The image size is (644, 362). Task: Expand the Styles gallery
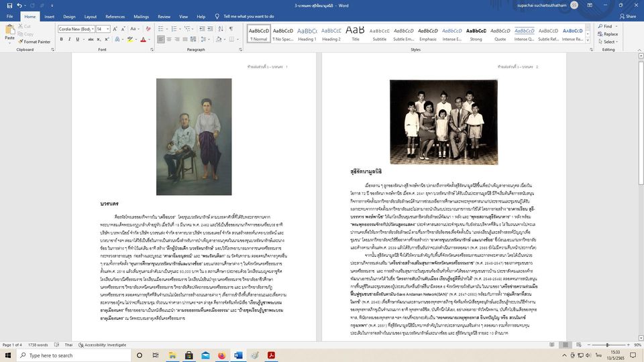pos(588,41)
